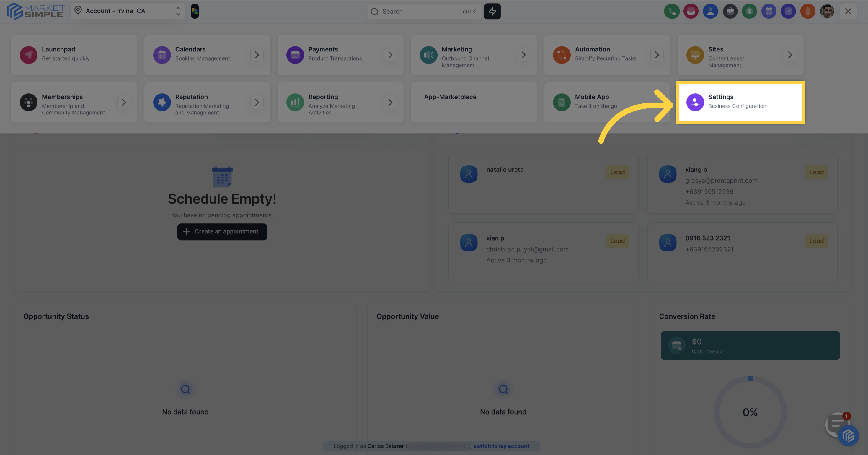The width and height of the screenshot is (868, 455).
Task: Click Create an appointment button
Action: (222, 232)
